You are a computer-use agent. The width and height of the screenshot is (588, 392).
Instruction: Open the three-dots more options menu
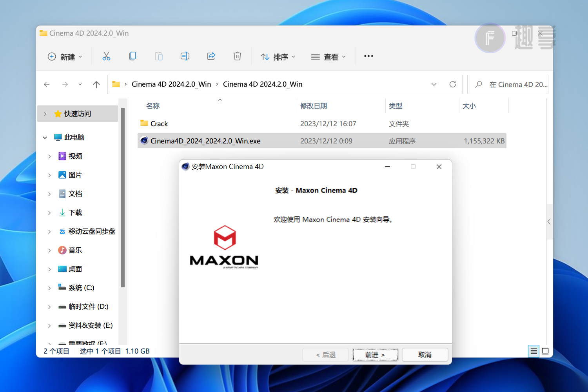point(368,56)
